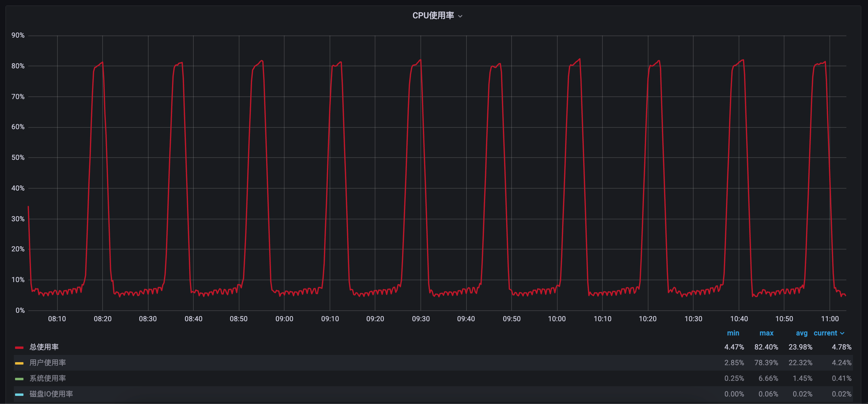Click the CPU spike just after 10:00

point(579,60)
